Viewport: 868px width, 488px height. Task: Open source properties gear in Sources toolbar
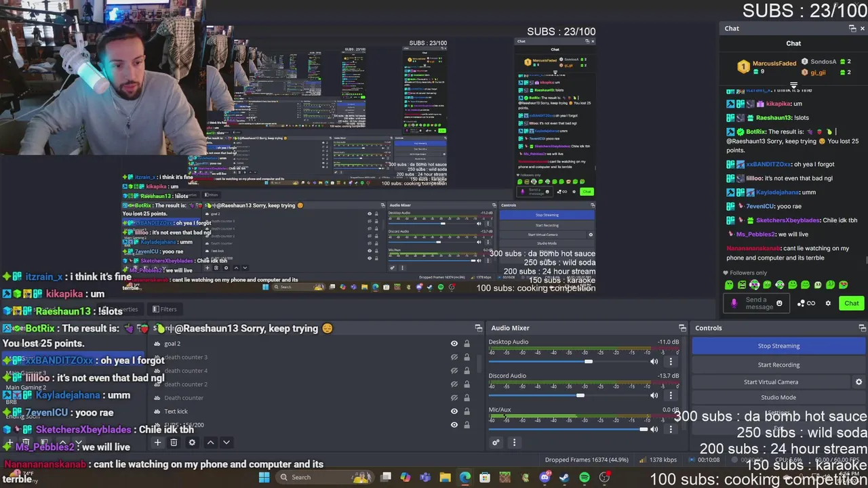[192, 443]
